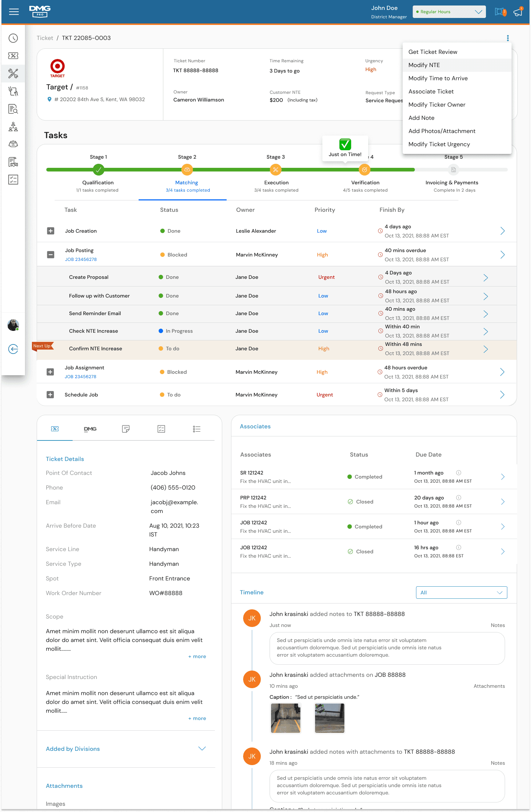Viewport: 531px width, 812px height.
Task: Choose Associate Ticket menu entry
Action: (457, 91)
